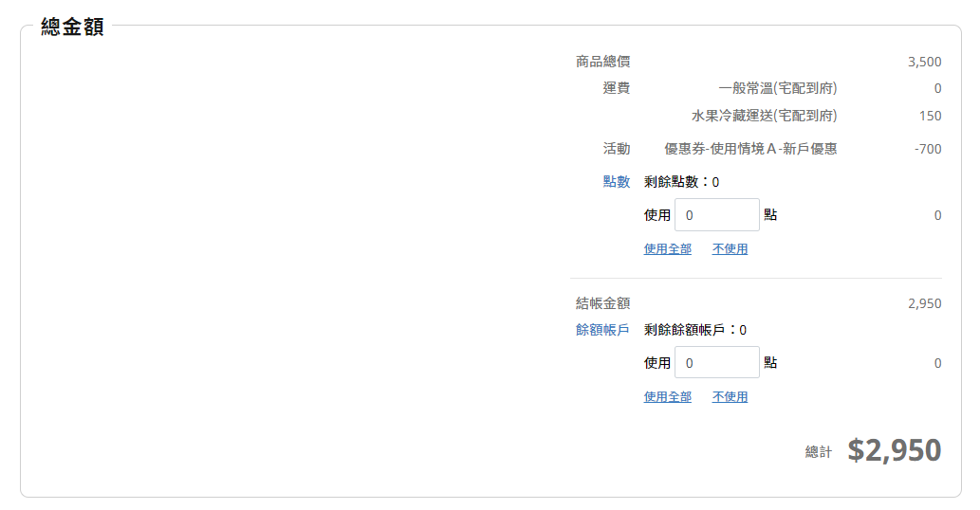This screenshot has height=510, width=980.
Task: Click the 水果冷藏運送(宅配到府) shipping text
Action: (764, 116)
